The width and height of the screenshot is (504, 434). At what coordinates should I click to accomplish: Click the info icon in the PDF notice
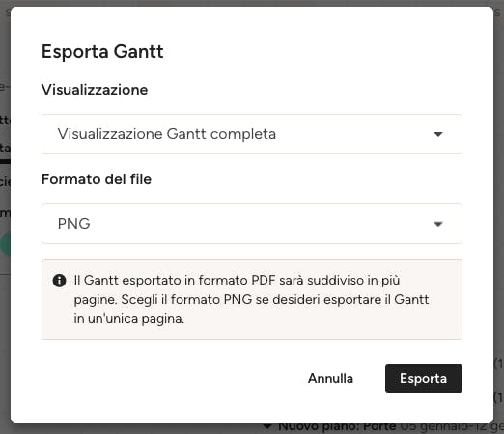(59, 281)
